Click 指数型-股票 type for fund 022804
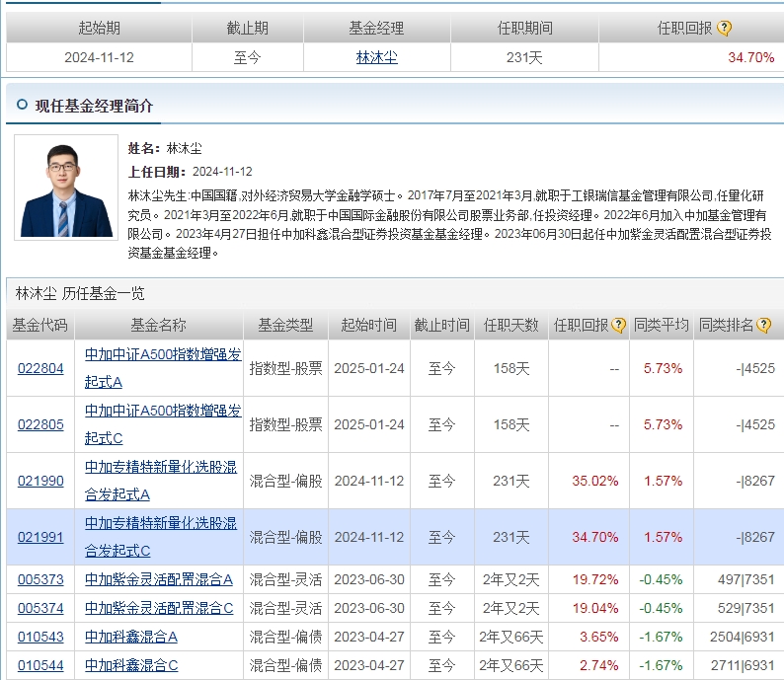 285,368
